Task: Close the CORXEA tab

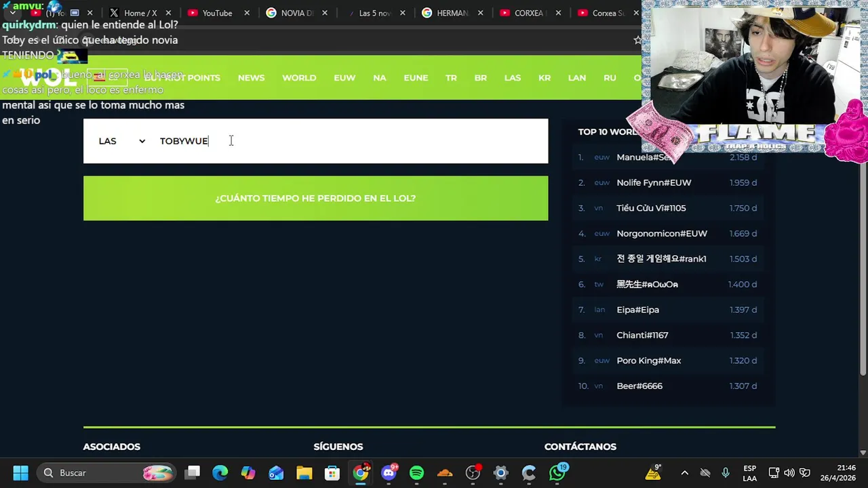Action: 559,13
